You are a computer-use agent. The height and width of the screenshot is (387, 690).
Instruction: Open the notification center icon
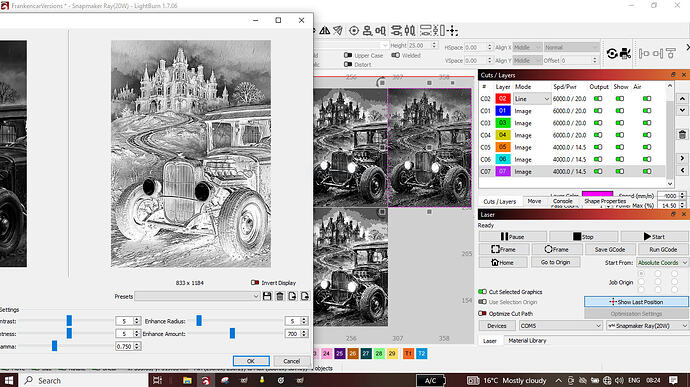click(x=673, y=380)
